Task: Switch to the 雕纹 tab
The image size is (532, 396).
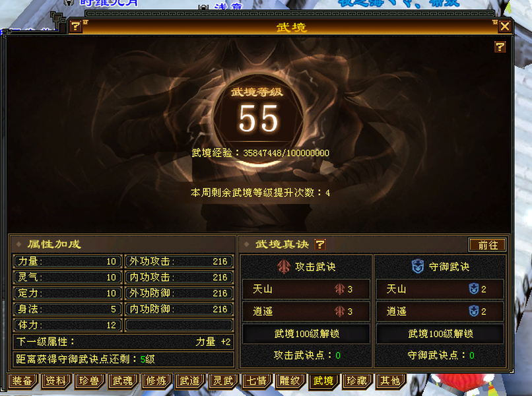Action: coord(290,381)
